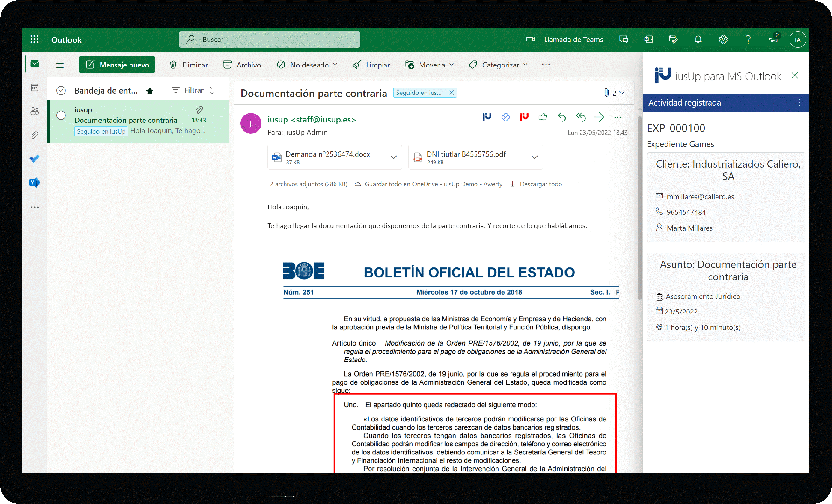Click the blue diamond add-in icon

point(505,117)
